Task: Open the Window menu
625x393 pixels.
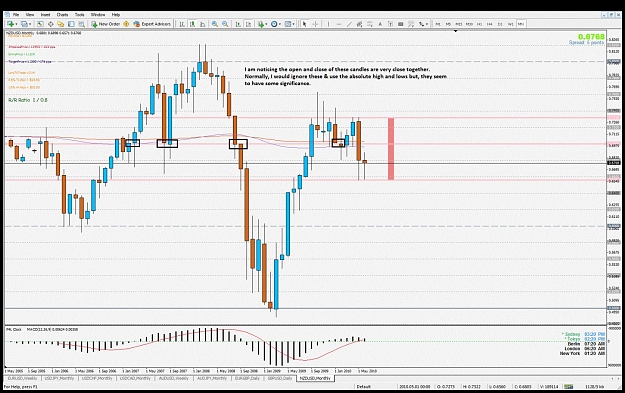Action: [x=98, y=15]
